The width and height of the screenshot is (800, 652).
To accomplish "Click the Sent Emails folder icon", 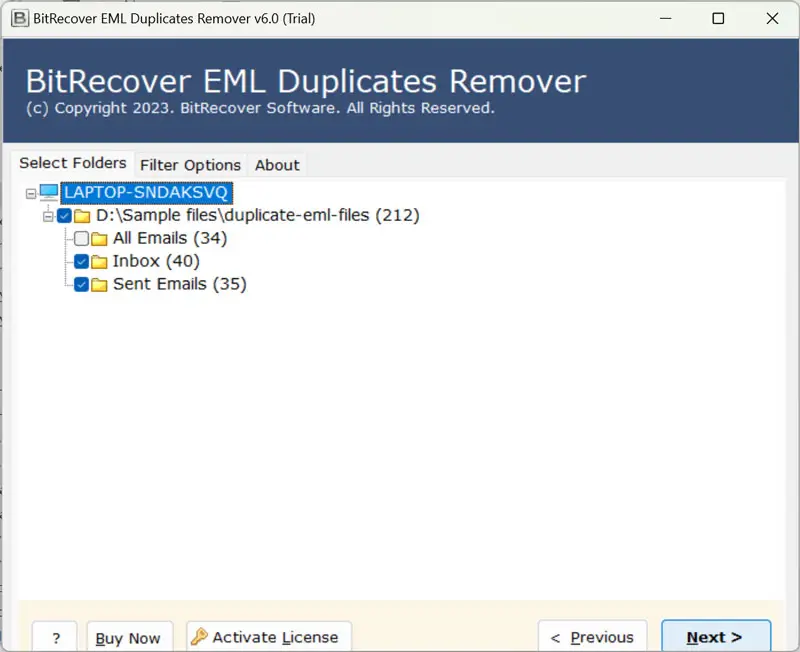I will [x=99, y=284].
